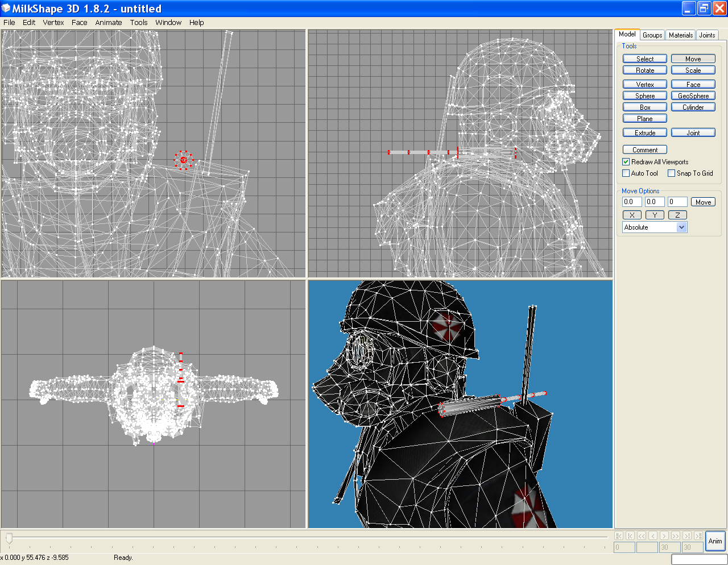
Task: Click the Move button in Move Options
Action: tap(703, 202)
